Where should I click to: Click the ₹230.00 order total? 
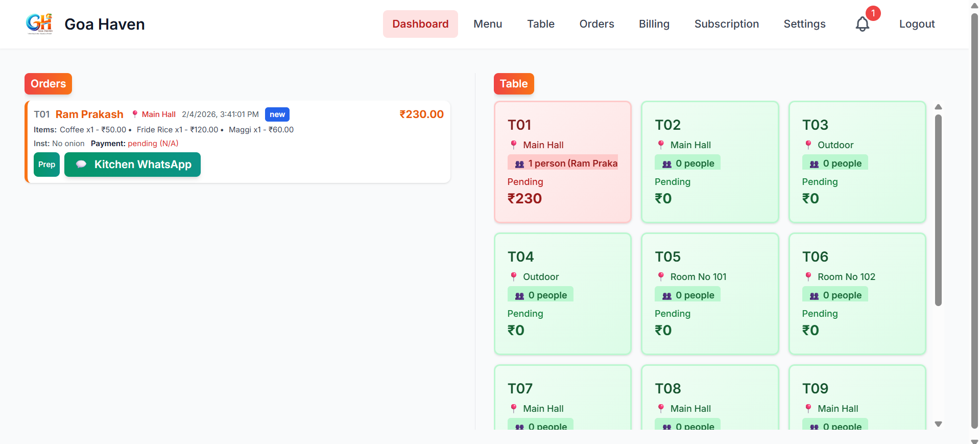point(421,114)
